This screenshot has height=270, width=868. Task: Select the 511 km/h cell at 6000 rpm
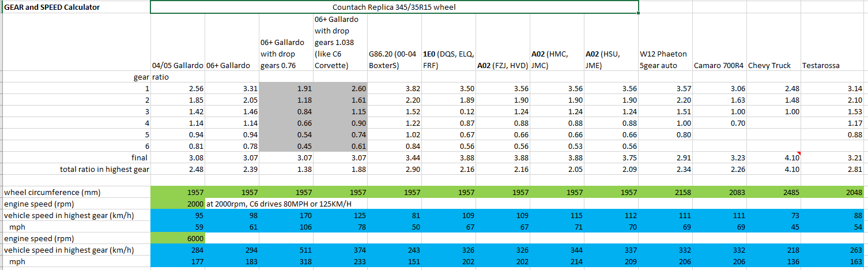[286, 250]
